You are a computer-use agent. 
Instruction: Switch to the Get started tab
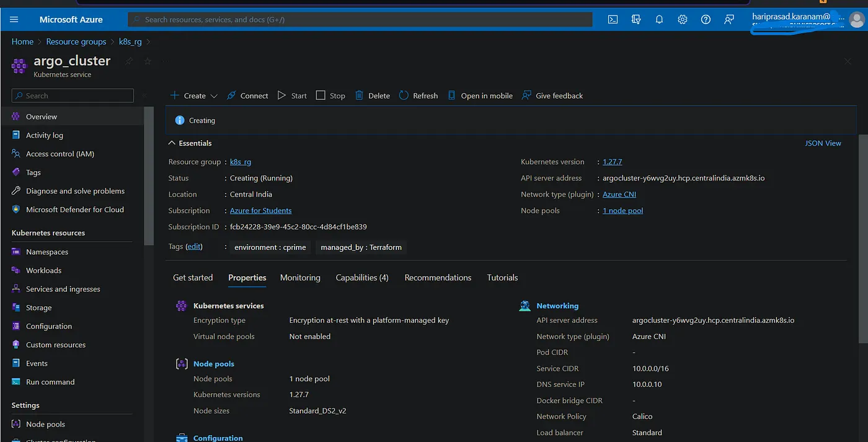tap(193, 278)
